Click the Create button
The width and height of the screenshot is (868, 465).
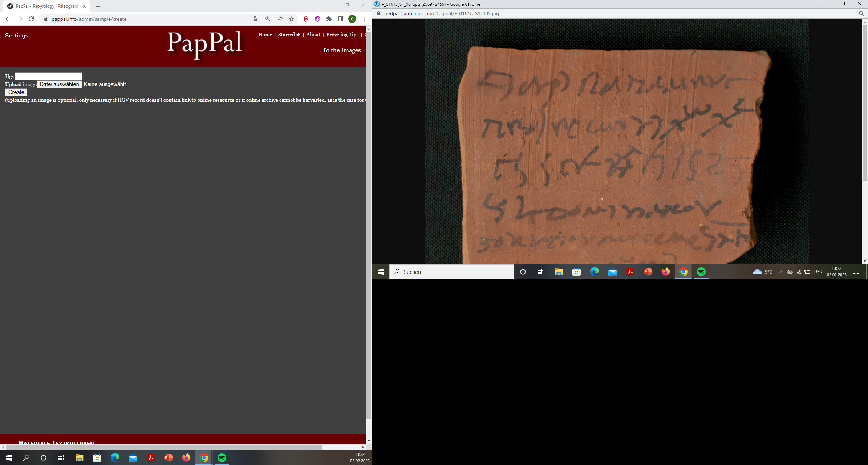[16, 92]
